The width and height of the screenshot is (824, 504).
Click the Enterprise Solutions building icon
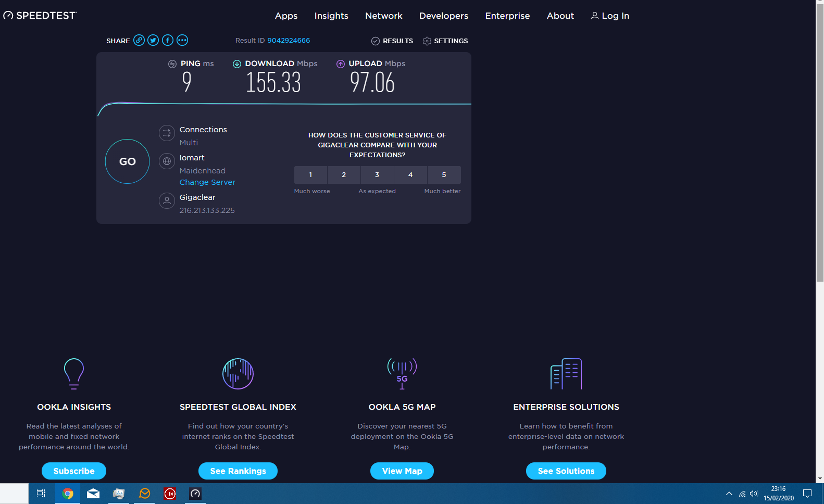tap(566, 374)
